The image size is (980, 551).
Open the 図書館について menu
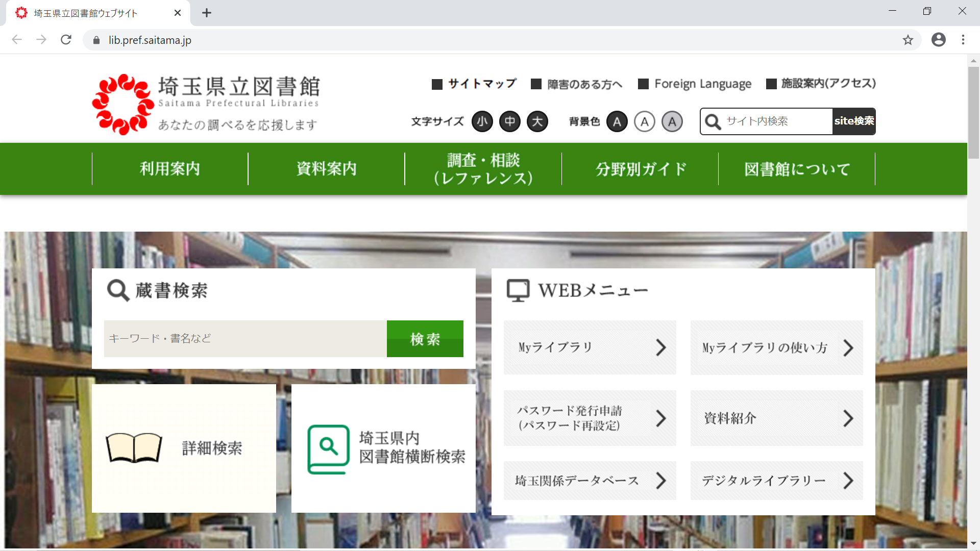(x=797, y=169)
